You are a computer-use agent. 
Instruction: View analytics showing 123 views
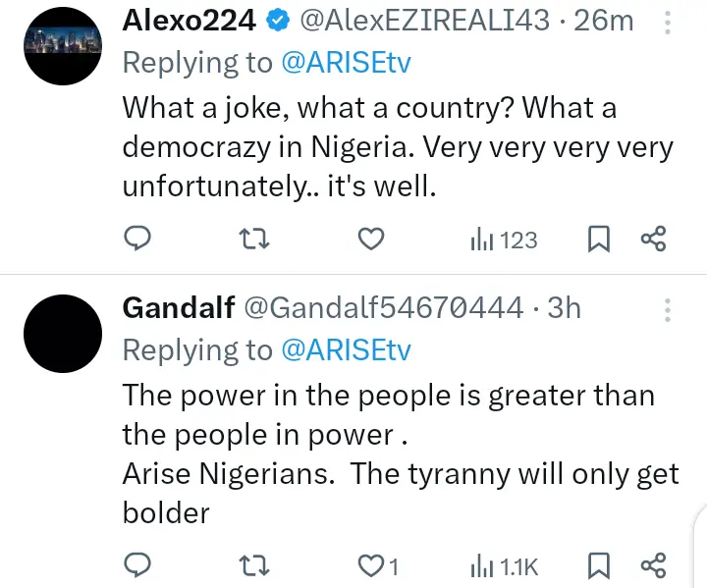point(504,239)
